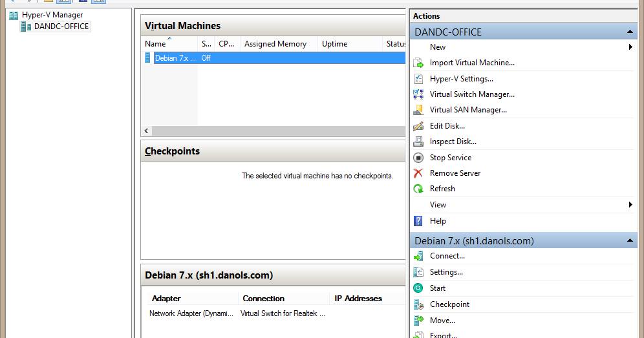Open Settings for Debian 7.x VM
This screenshot has height=338, width=644.
pyautogui.click(x=446, y=272)
